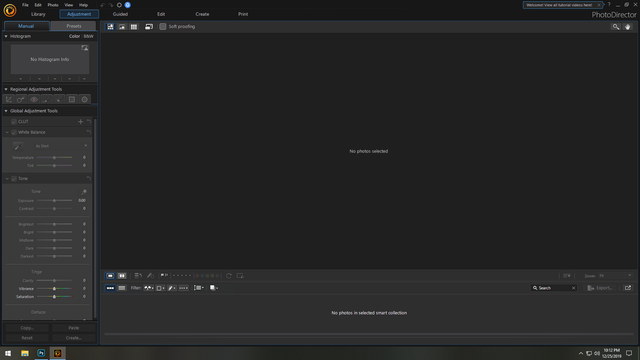Open the secondary monitor display icon

(149, 27)
